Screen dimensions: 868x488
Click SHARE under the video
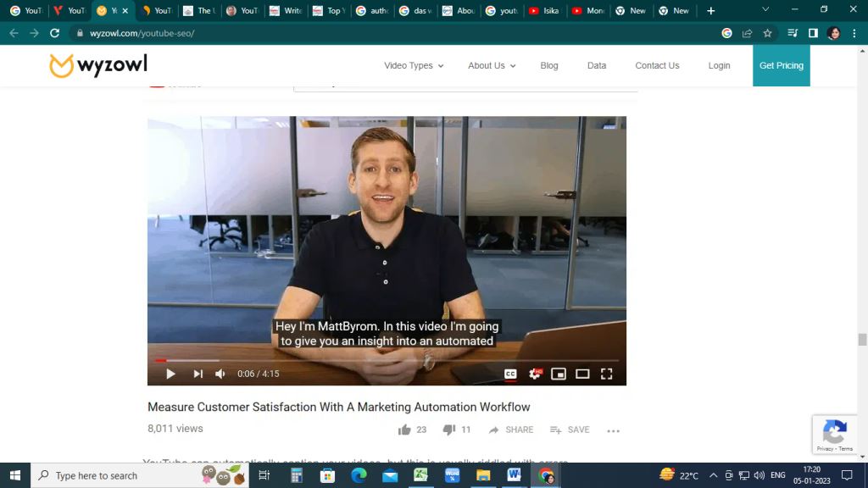point(511,430)
